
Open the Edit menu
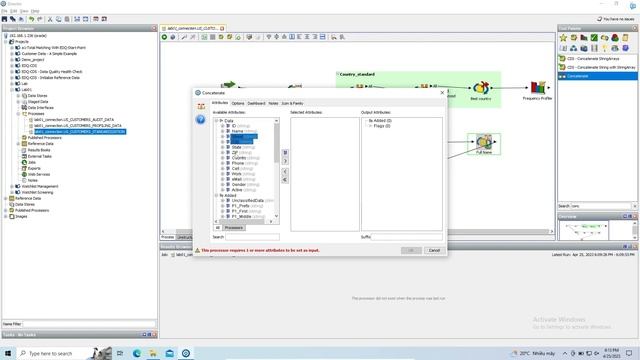tap(14, 11)
